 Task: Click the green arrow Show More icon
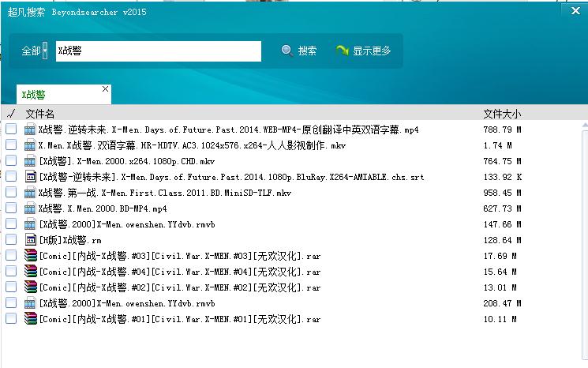tap(342, 51)
